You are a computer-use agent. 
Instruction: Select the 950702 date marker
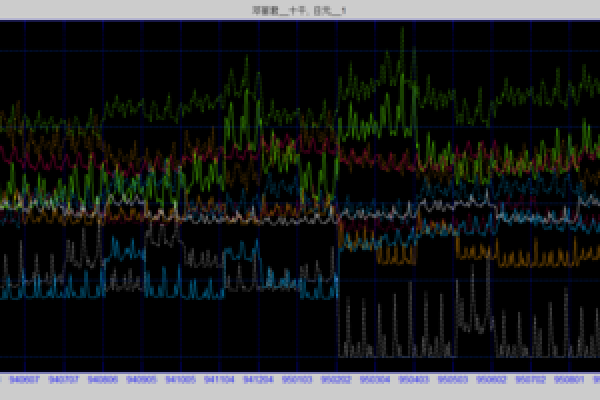(x=530, y=380)
